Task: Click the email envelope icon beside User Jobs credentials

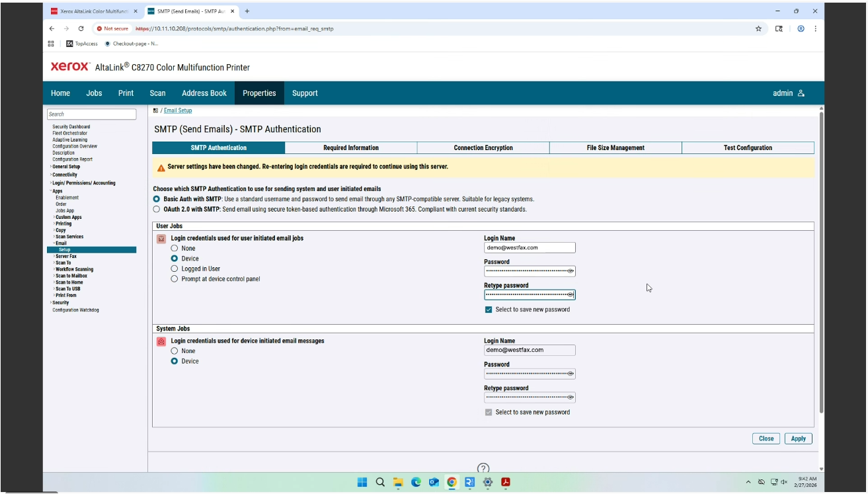Action: click(x=160, y=239)
